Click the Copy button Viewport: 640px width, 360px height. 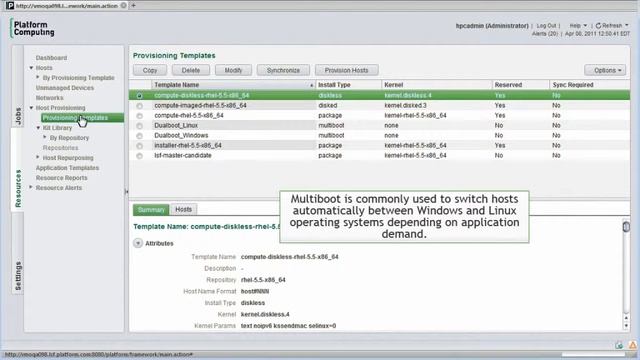click(150, 70)
